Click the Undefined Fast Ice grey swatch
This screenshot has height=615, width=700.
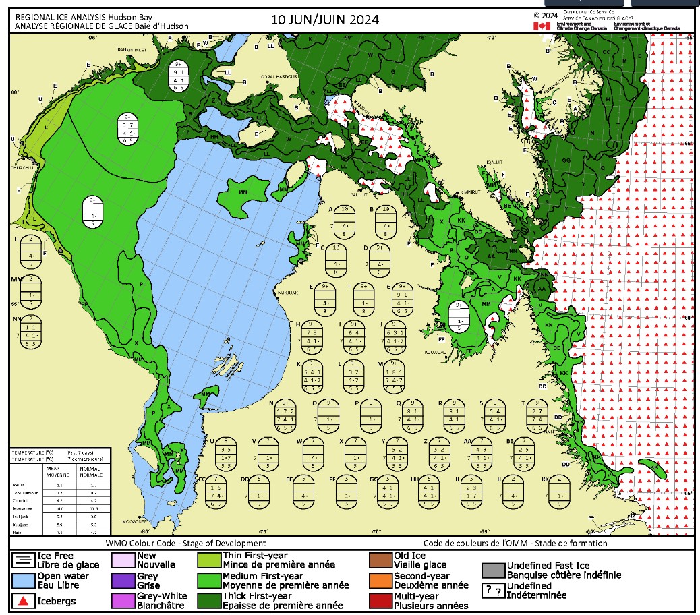point(494,570)
